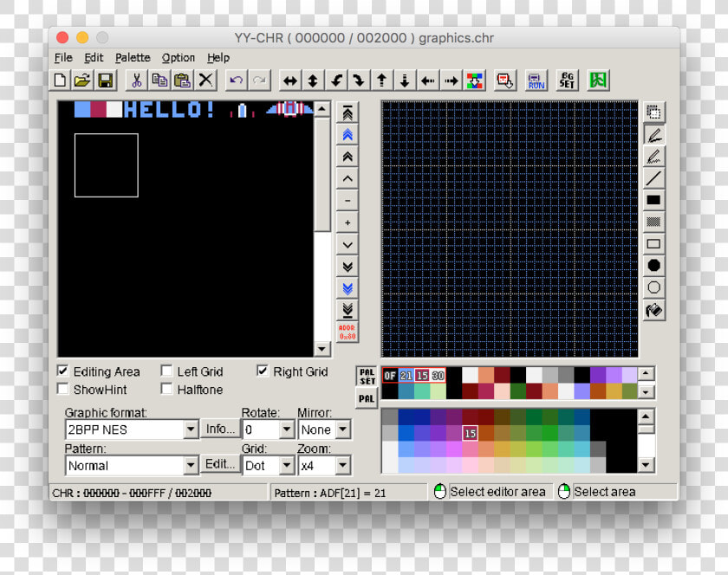Select the pattern brush pen tool
The width and height of the screenshot is (728, 575).
point(653,157)
